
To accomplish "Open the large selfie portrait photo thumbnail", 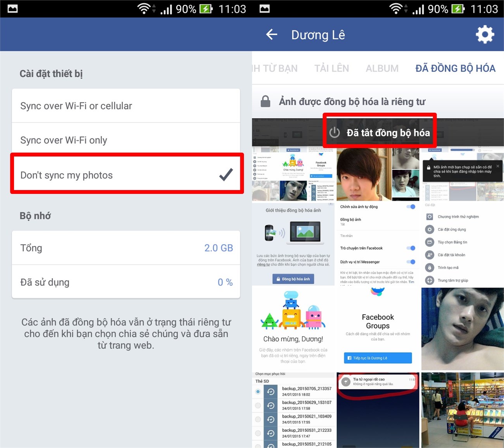I will click(364, 174).
